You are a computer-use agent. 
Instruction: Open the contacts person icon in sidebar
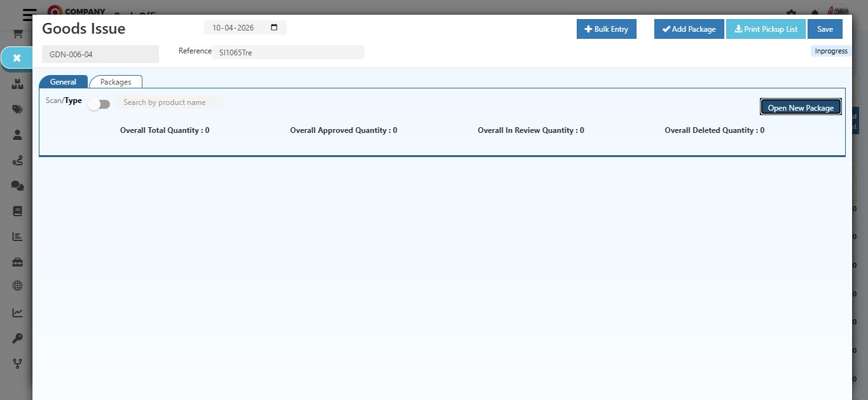coord(17,134)
